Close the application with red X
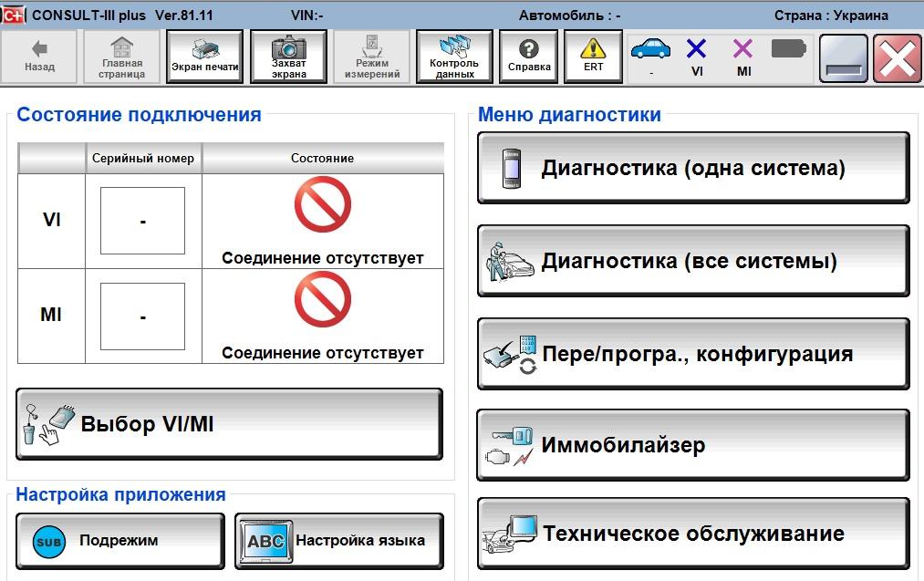Viewport: 924px width, 581px height. click(897, 57)
